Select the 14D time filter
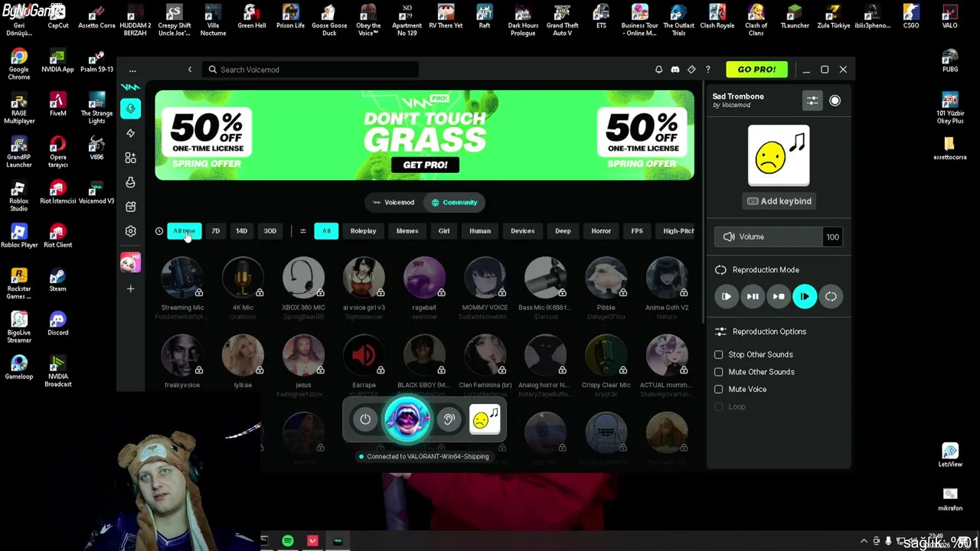The width and height of the screenshot is (980, 551). pyautogui.click(x=241, y=231)
